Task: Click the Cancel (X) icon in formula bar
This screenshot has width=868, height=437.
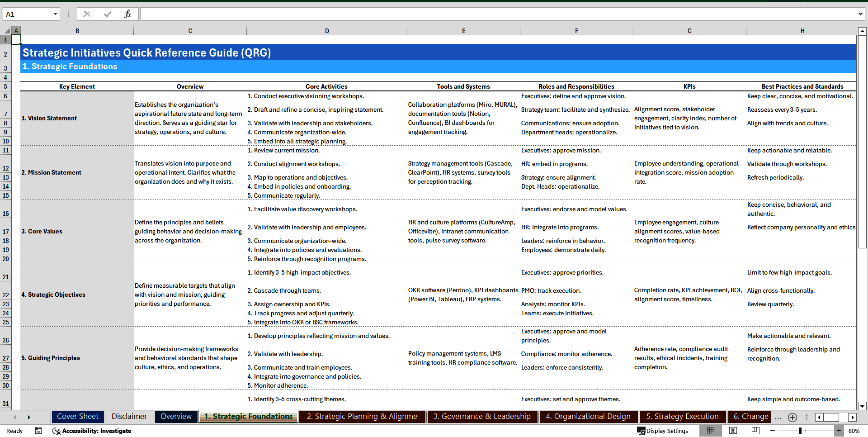Action: pyautogui.click(x=87, y=14)
